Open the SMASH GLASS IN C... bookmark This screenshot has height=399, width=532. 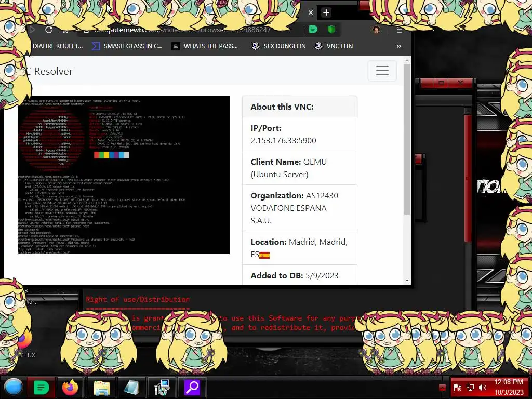tap(127, 46)
